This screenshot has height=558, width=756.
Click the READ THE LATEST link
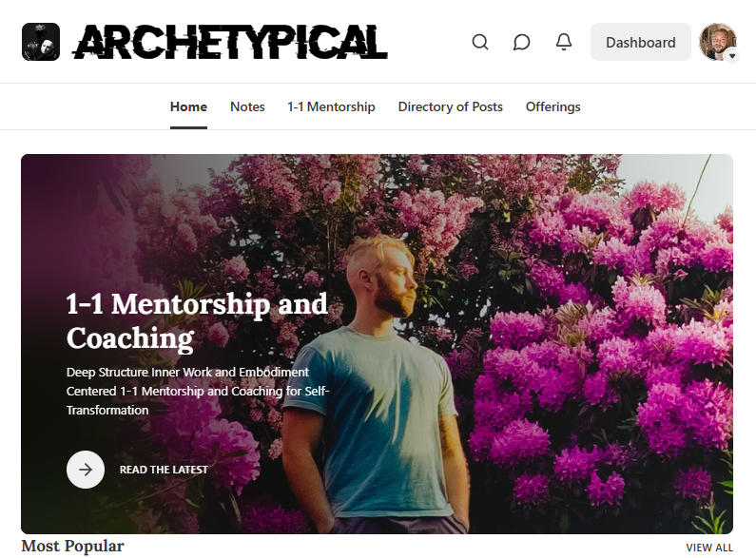coord(164,470)
